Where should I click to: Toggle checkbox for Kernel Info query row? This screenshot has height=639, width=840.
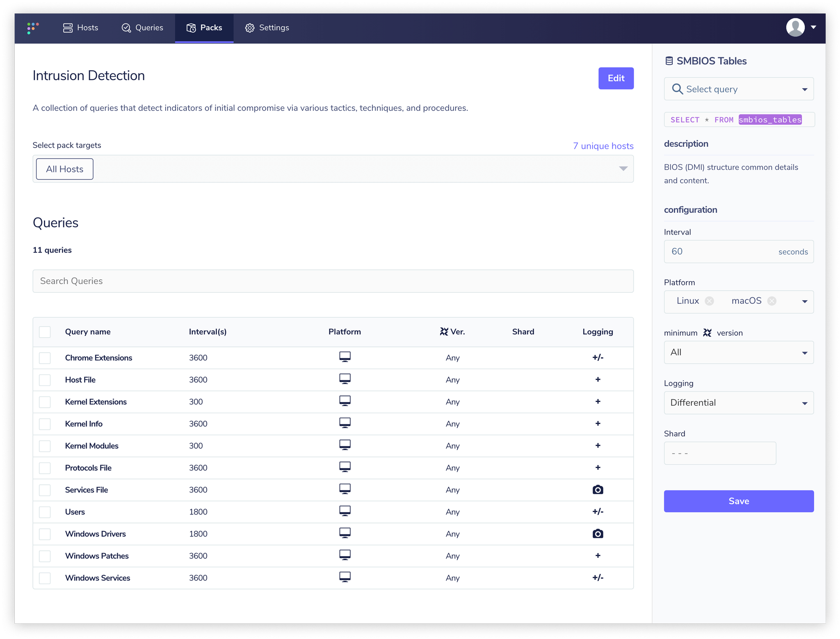(45, 424)
